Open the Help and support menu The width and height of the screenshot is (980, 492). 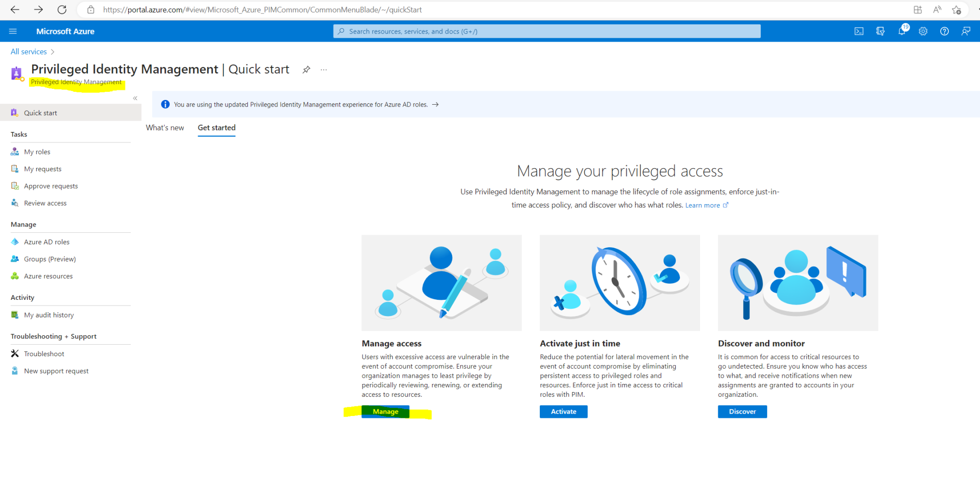click(x=944, y=31)
